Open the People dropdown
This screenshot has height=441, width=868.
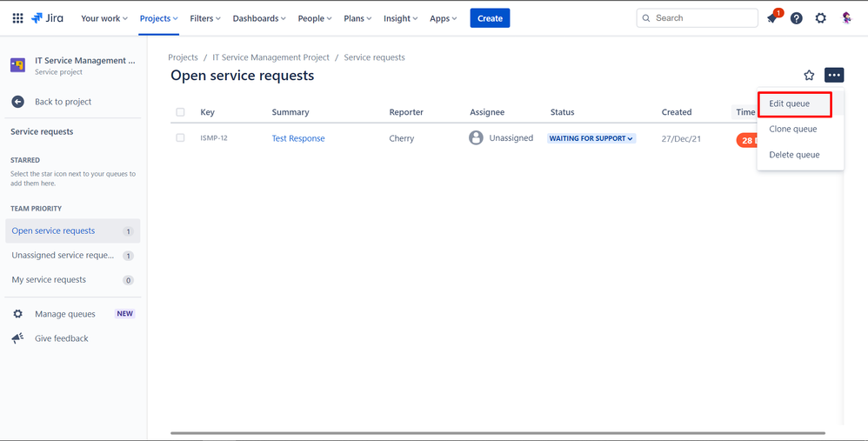pyautogui.click(x=315, y=18)
